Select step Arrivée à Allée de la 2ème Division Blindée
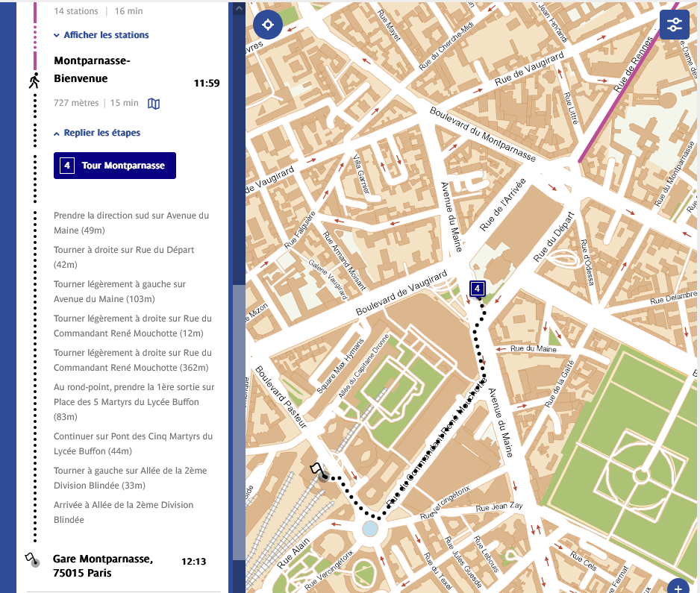Viewport: 700px width, 593px height. pos(124,512)
